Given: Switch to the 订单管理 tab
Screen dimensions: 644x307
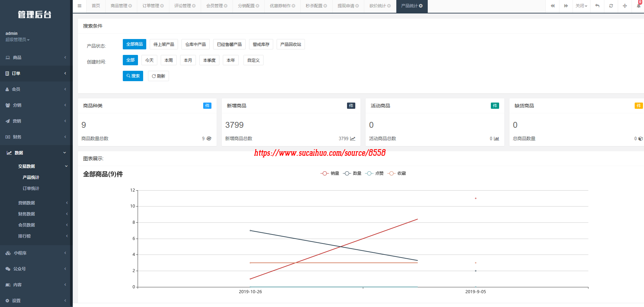Looking at the screenshot, I should click(x=151, y=6).
